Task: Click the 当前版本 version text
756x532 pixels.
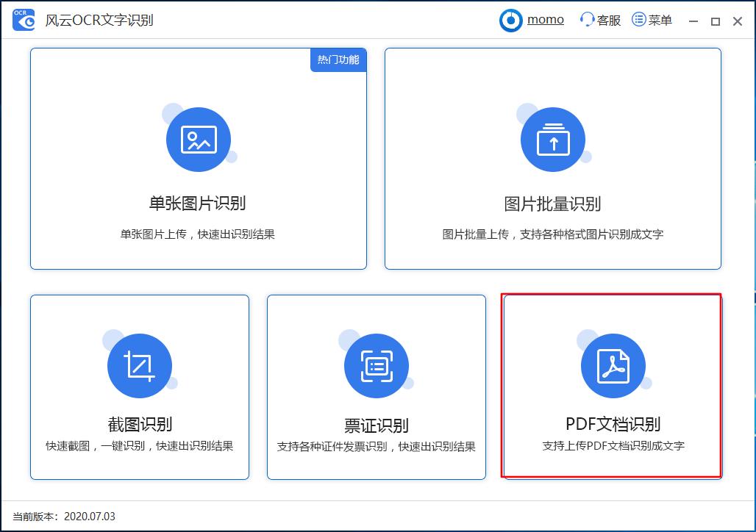Action: [61, 517]
